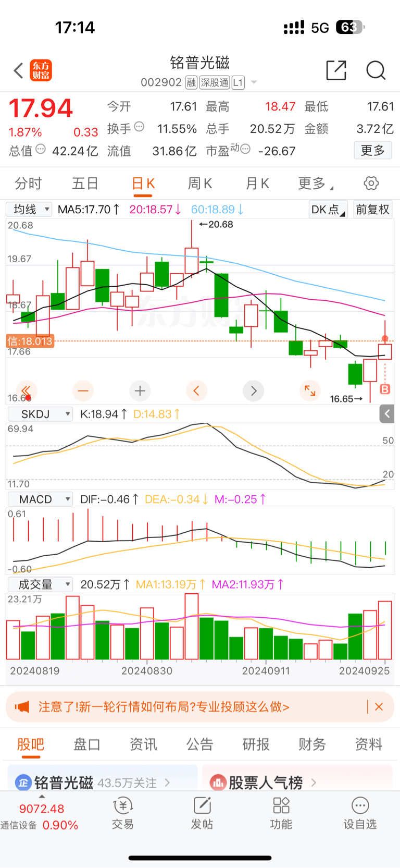
Task: Move chart right with gray chevron
Action: (254, 390)
